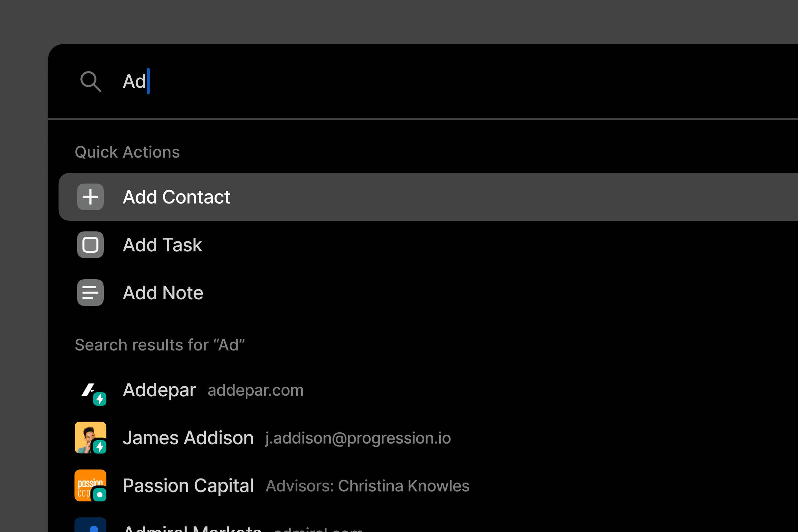The image size is (798, 532).
Task: Open the Passion Capital search result
Action: pos(428,485)
